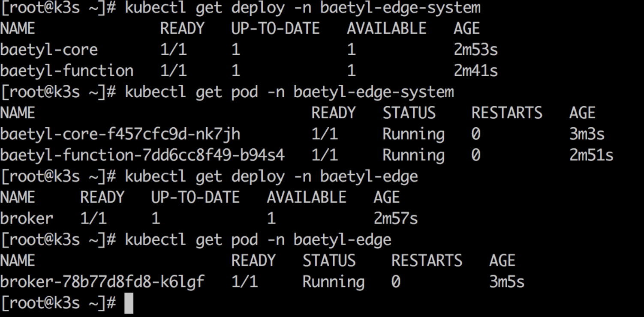The height and width of the screenshot is (317, 644).
Task: Click Running status of baetyl-core pod
Action: tap(413, 135)
